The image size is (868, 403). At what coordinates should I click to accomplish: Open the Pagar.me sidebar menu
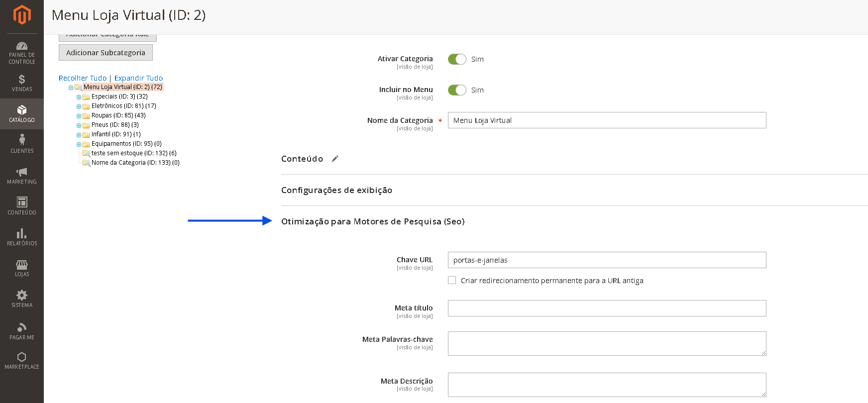pyautogui.click(x=22, y=331)
